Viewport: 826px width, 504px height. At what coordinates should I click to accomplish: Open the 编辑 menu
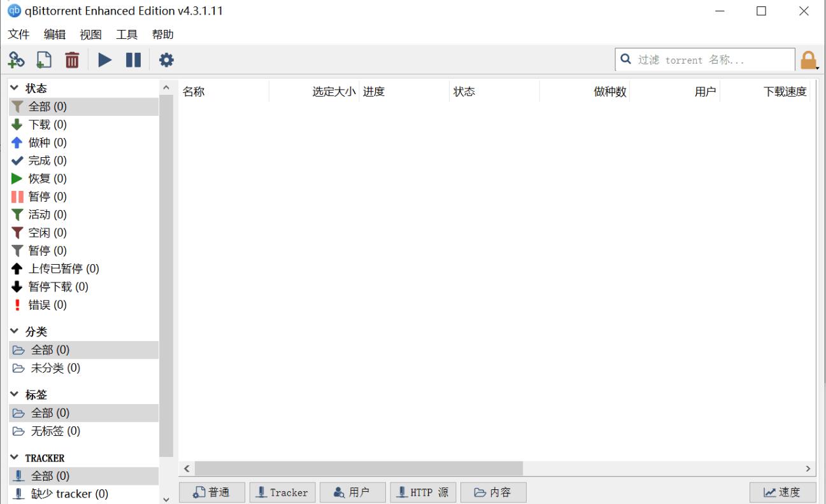click(55, 34)
